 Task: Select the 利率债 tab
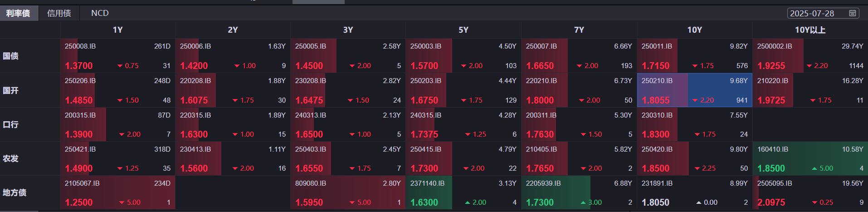click(18, 13)
